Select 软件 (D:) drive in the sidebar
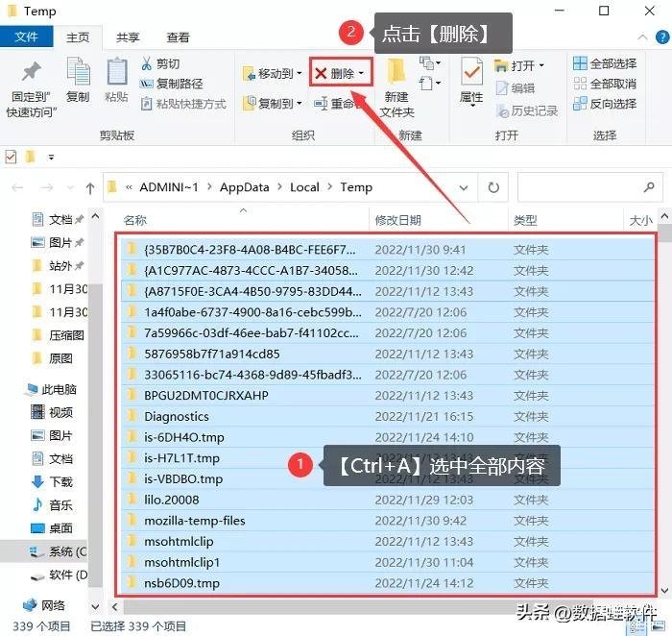The width and height of the screenshot is (672, 636). click(x=60, y=575)
